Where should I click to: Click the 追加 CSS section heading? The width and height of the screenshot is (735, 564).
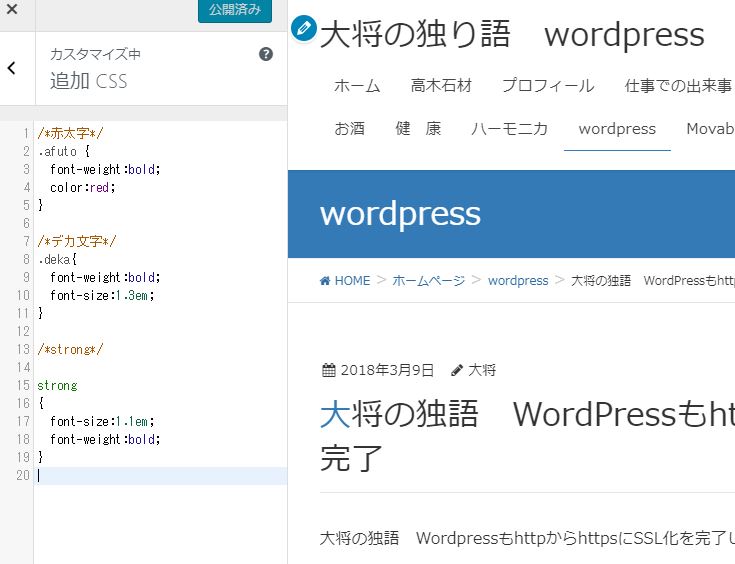(89, 81)
